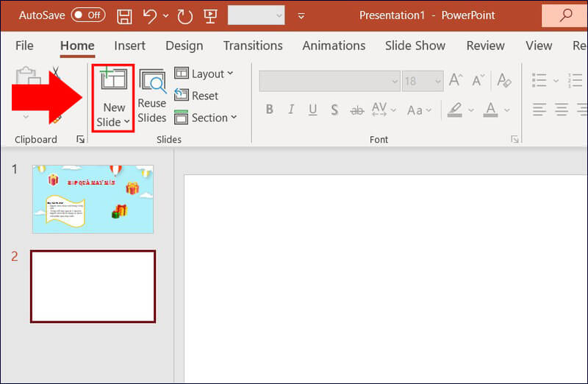
Task: Open the Change Case Aa dropdown
Action: tap(419, 110)
